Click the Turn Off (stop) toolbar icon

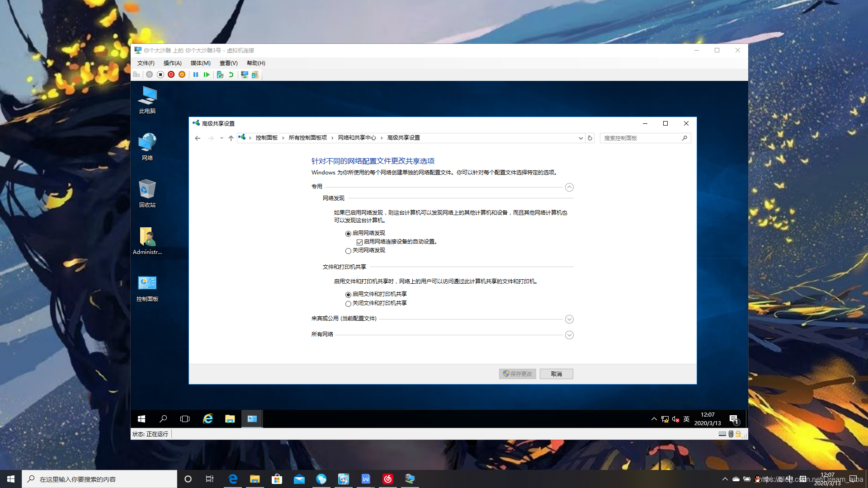coord(160,75)
